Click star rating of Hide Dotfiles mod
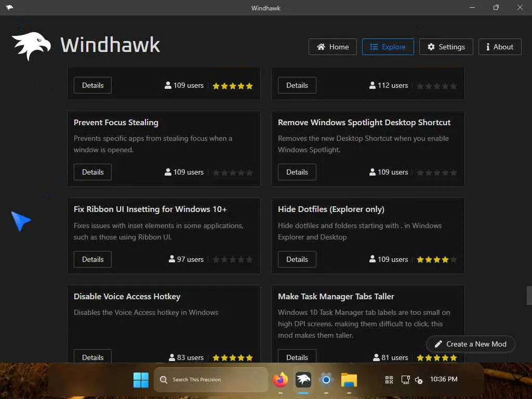Viewport: 532px width, 399px height. click(x=436, y=260)
